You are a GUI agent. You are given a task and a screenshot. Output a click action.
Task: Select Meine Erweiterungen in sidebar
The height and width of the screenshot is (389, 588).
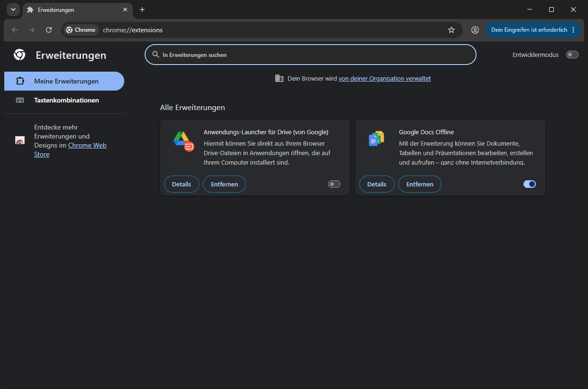click(x=64, y=81)
